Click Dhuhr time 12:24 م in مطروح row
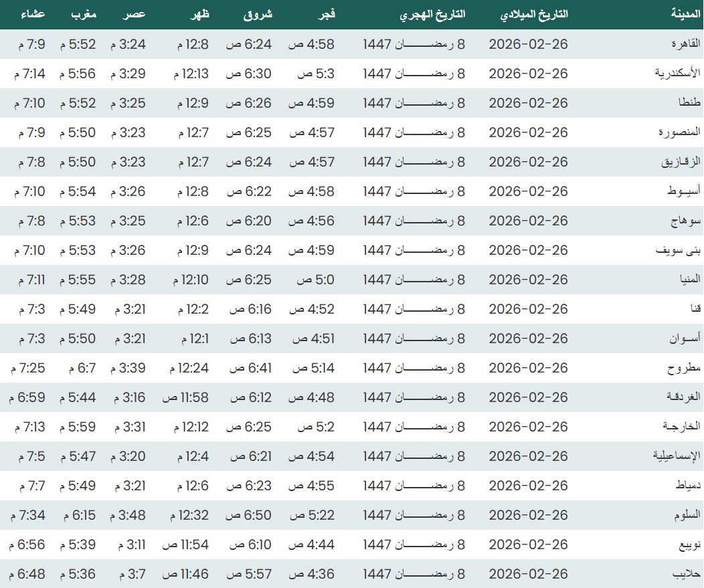 tap(189, 368)
